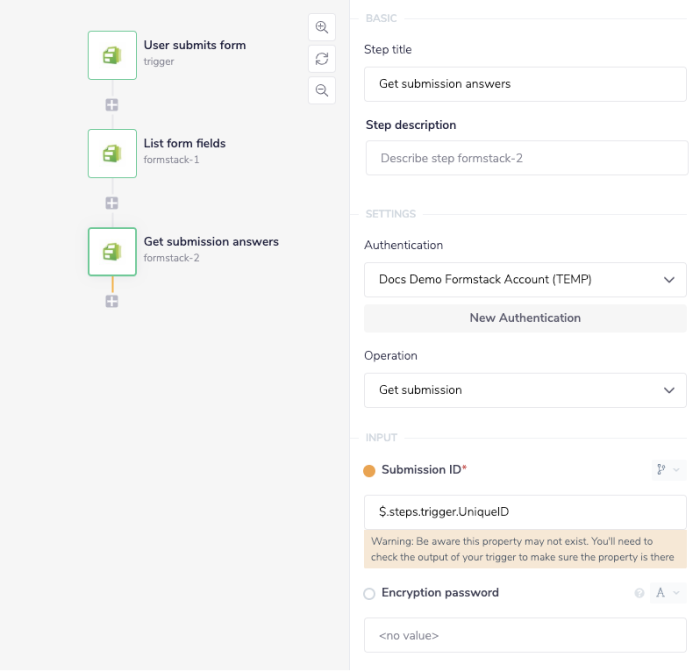
Task: Click the zoom out magnifier icon
Action: point(322,90)
